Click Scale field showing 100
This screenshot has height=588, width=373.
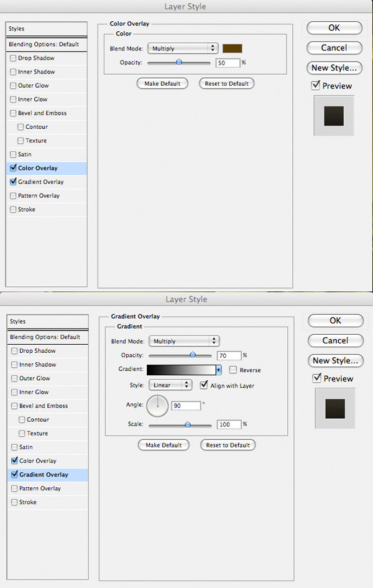tap(229, 424)
